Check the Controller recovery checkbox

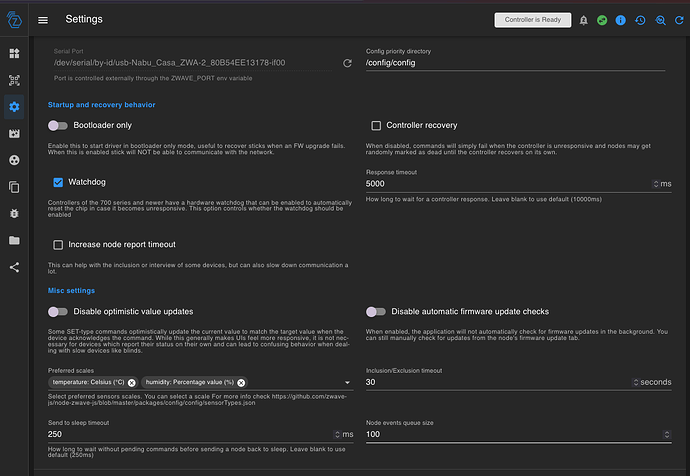click(376, 126)
